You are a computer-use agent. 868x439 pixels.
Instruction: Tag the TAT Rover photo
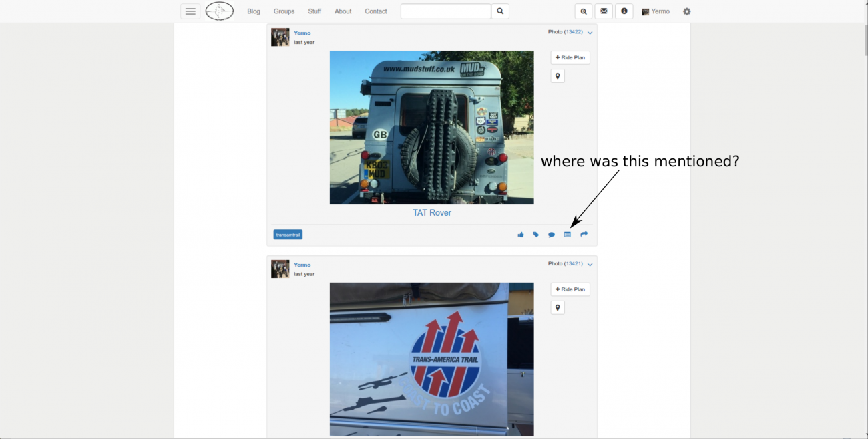(x=535, y=235)
